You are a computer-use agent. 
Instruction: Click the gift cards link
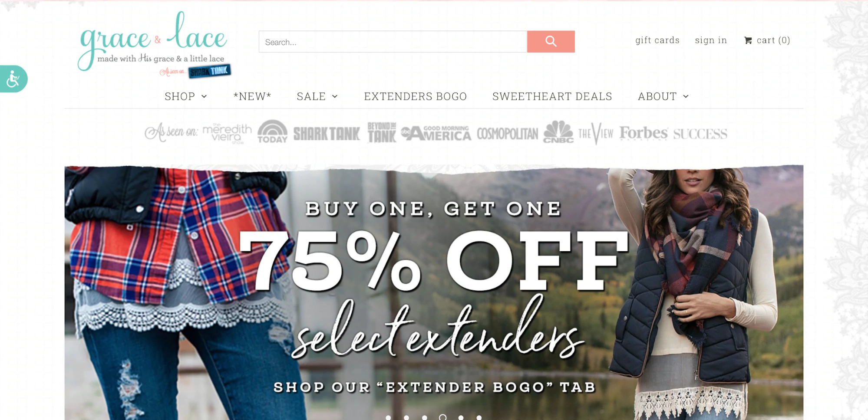(657, 40)
